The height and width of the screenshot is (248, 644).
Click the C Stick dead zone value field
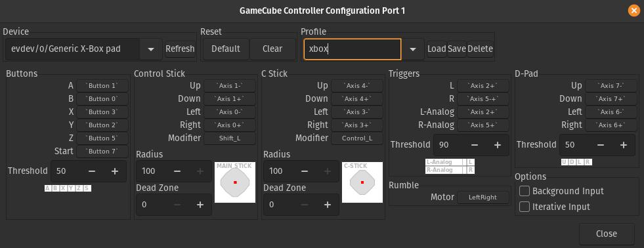pyautogui.click(x=278, y=205)
